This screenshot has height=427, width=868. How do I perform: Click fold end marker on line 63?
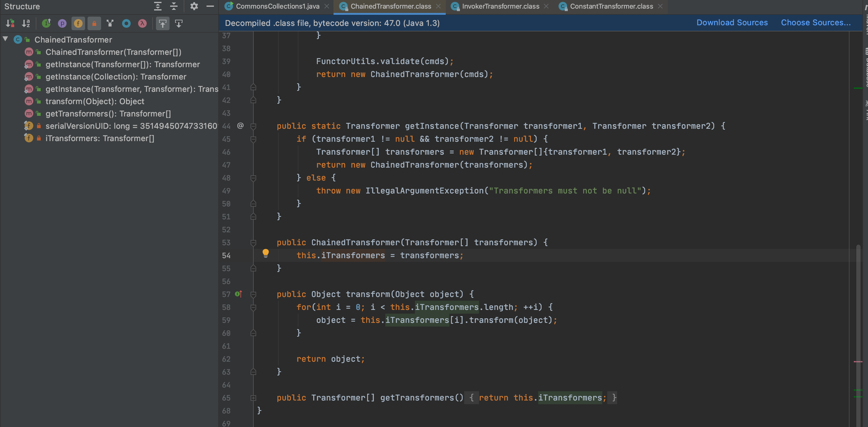click(253, 372)
